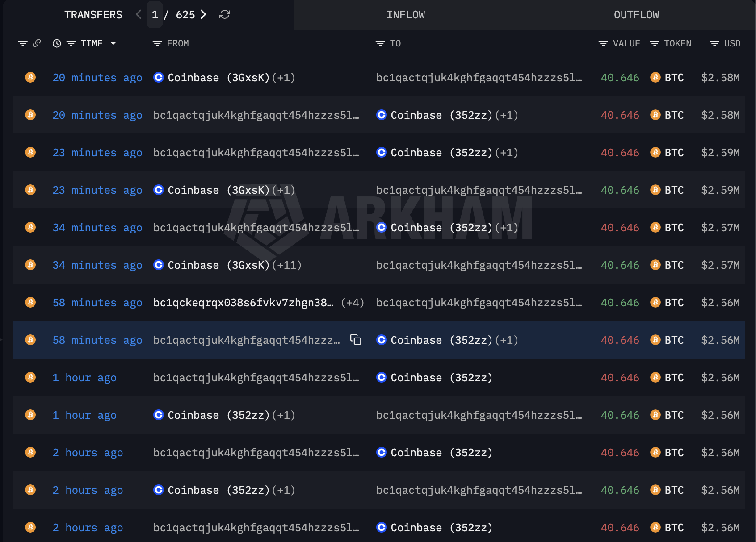Open the TO column filter
756x542 pixels.
coord(380,43)
